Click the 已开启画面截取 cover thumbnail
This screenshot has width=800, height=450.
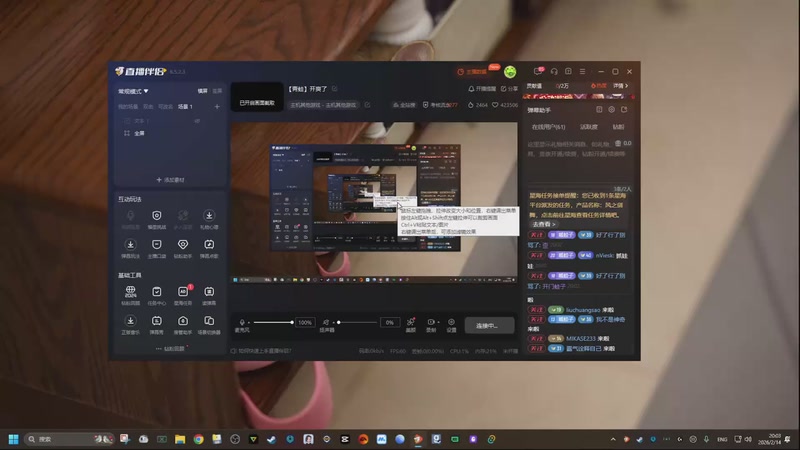click(257, 97)
